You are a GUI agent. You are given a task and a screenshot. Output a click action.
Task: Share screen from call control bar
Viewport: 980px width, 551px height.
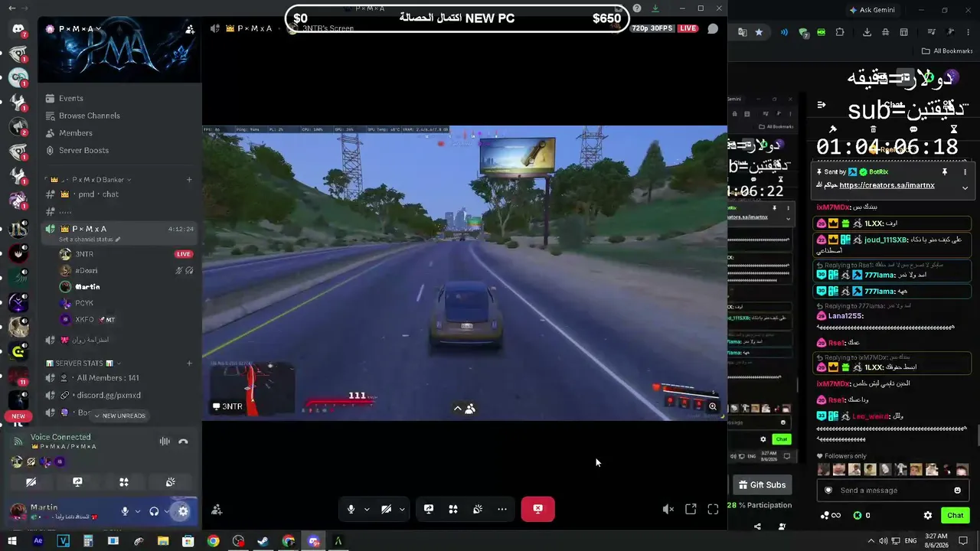point(429,510)
